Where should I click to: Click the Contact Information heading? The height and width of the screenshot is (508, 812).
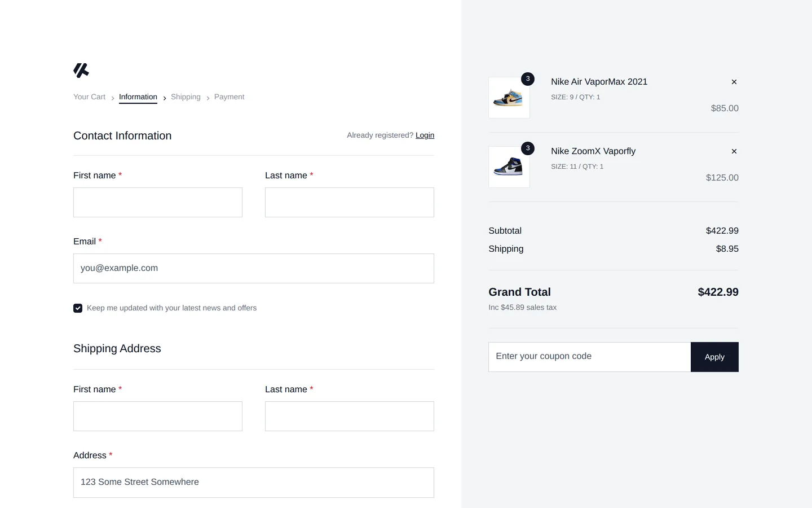click(x=122, y=136)
